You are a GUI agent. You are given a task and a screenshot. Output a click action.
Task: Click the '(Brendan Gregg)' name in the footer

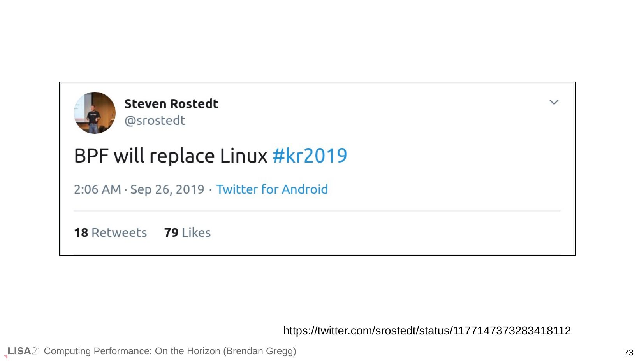(260, 351)
